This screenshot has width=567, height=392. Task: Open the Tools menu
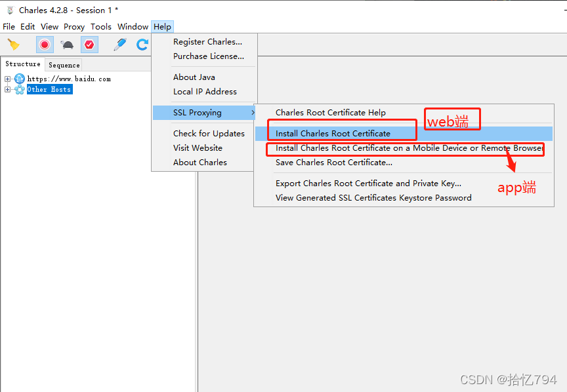101,27
